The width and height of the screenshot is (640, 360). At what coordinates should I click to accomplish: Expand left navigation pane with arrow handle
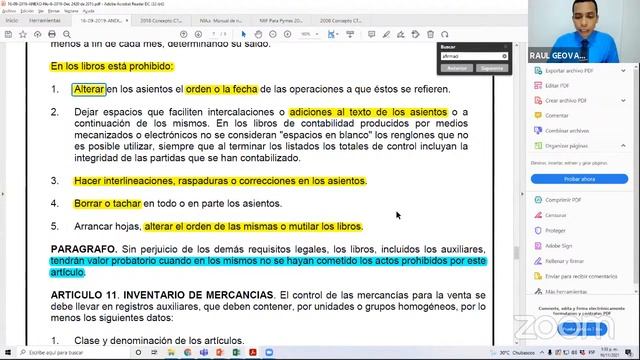(x=2, y=194)
